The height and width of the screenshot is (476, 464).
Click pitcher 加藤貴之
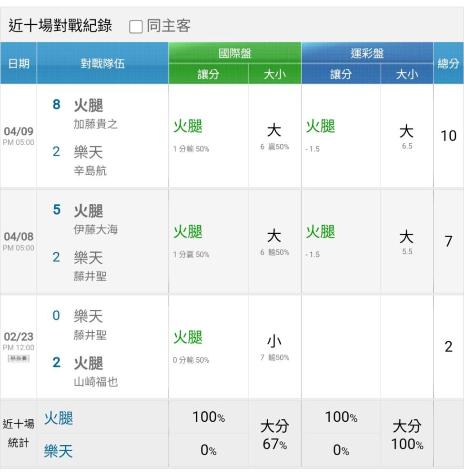click(95, 124)
